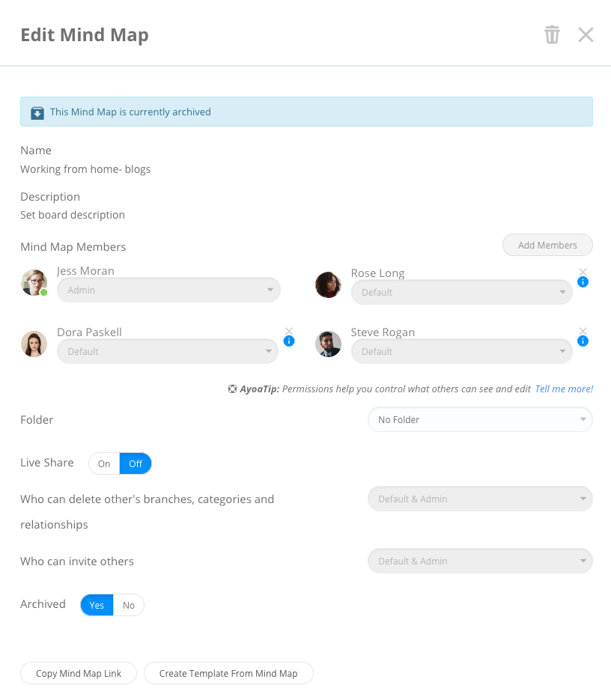The width and height of the screenshot is (611, 700).
Task: Open the Who can invite others dropdown
Action: click(480, 561)
